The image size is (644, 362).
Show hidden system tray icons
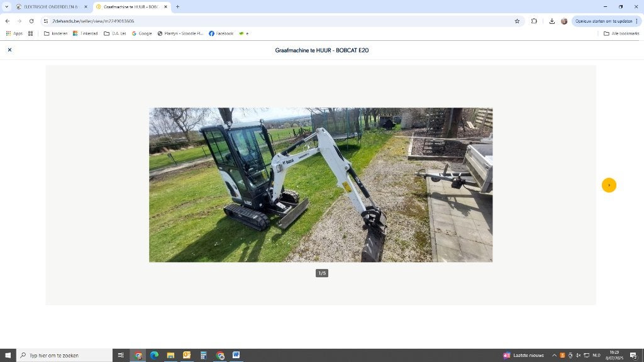554,356
